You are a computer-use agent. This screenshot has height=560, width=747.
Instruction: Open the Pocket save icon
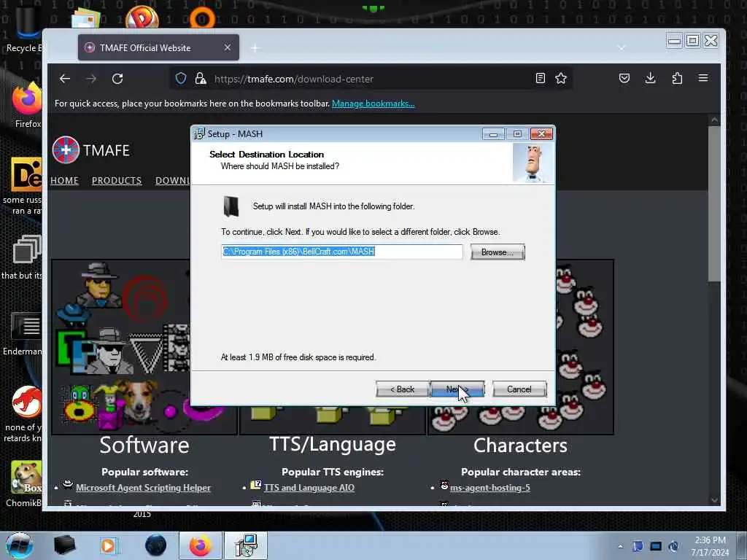tap(624, 78)
